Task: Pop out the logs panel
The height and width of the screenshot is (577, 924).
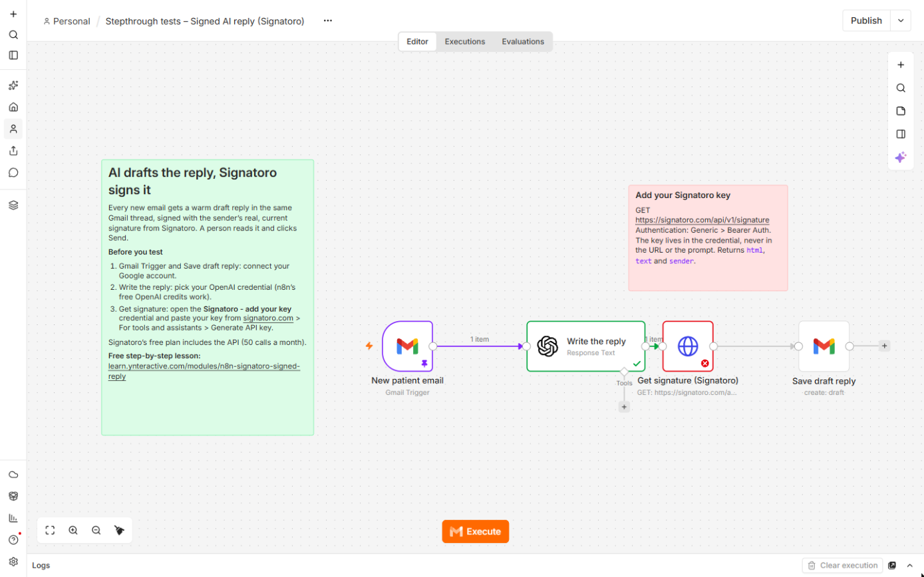Action: coord(892,566)
